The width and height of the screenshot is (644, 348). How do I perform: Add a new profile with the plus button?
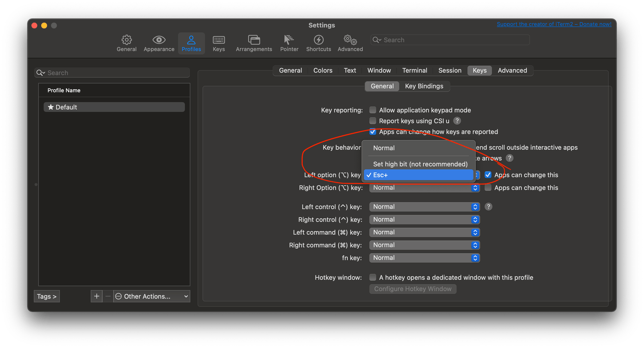pos(96,296)
